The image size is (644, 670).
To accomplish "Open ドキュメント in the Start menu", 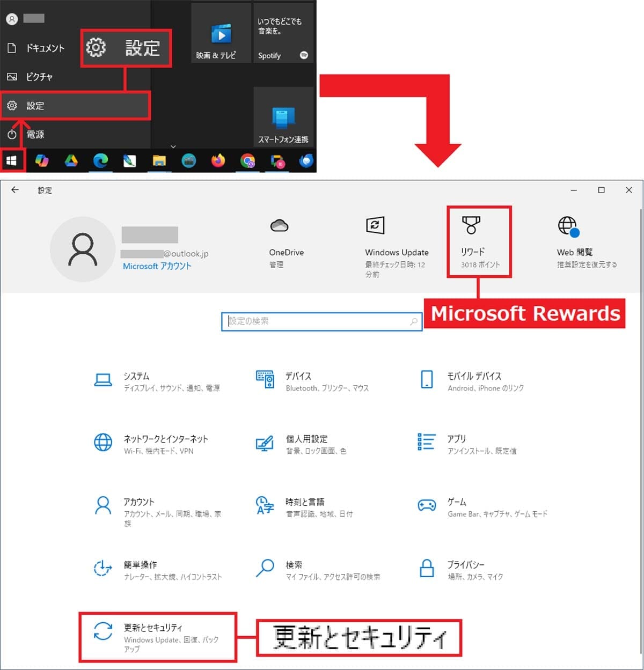I will (x=75, y=48).
